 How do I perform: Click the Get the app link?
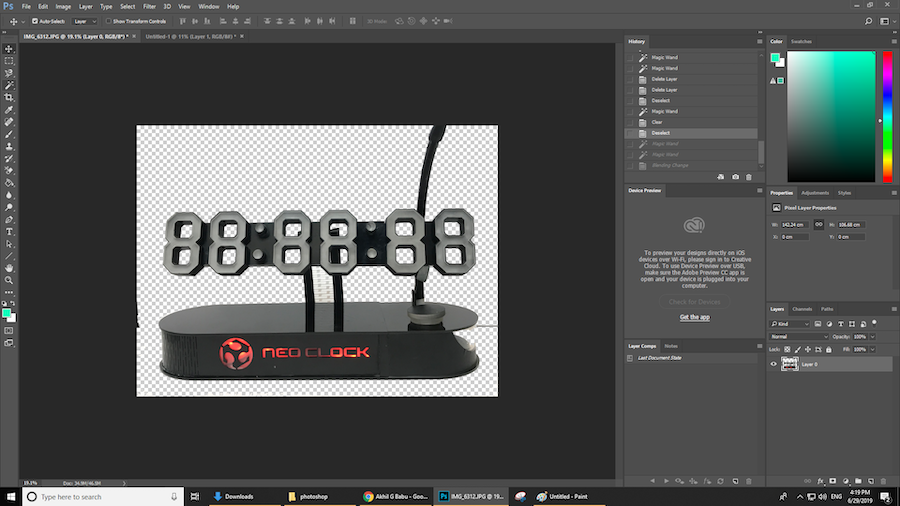coord(695,317)
